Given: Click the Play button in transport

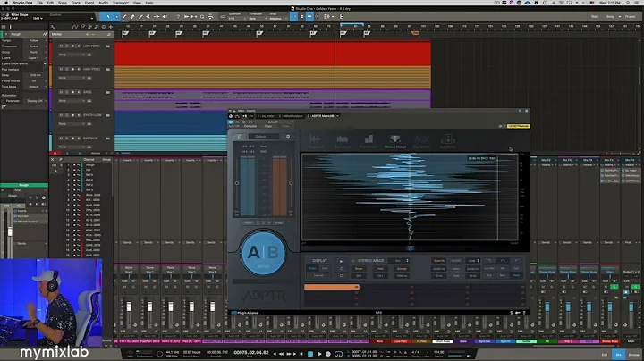Looking at the screenshot, I should (x=319, y=354).
